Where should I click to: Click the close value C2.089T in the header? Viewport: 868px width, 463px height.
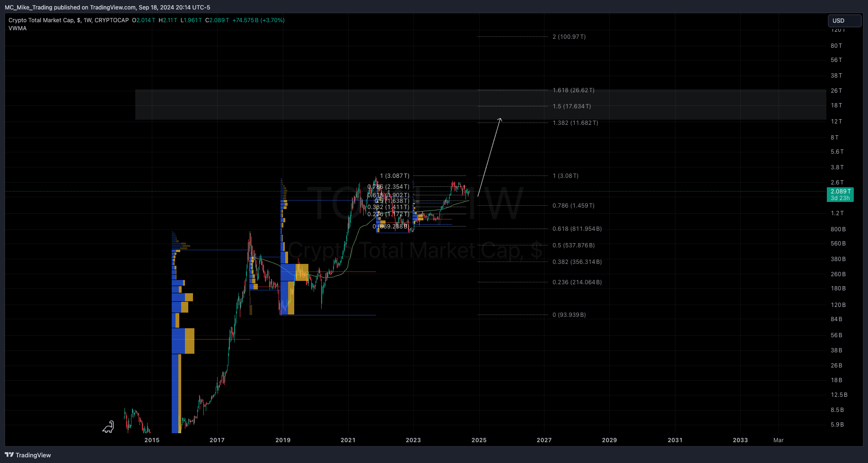click(x=217, y=20)
